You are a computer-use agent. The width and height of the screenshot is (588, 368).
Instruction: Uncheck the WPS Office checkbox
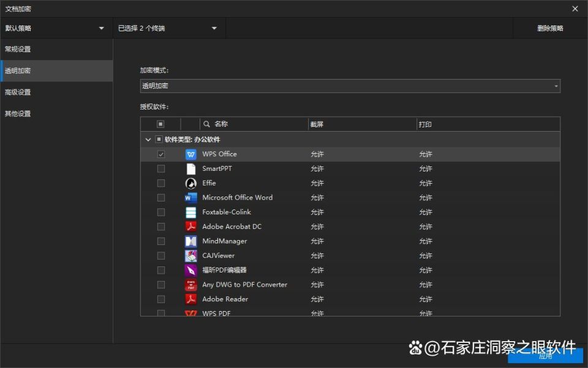click(x=161, y=154)
